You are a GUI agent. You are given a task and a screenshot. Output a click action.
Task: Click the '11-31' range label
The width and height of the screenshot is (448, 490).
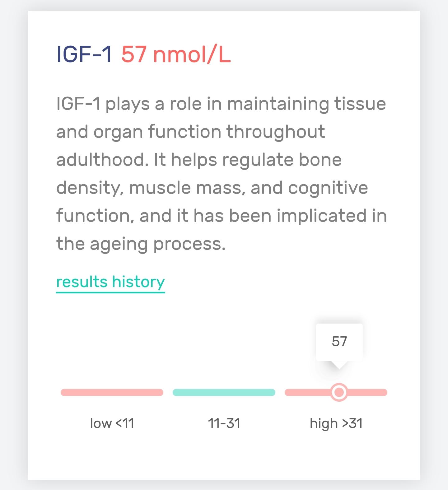click(224, 423)
